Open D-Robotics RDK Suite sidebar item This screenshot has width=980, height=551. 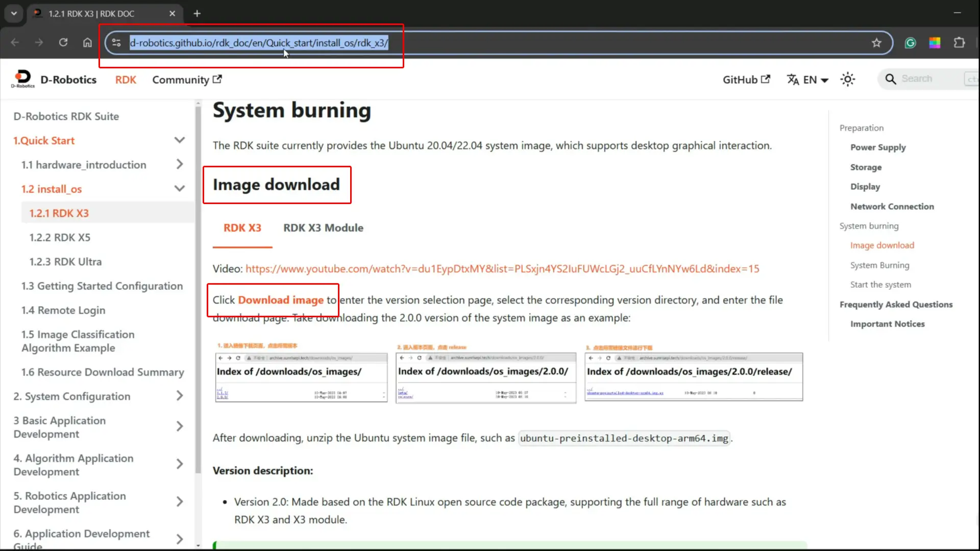(66, 116)
